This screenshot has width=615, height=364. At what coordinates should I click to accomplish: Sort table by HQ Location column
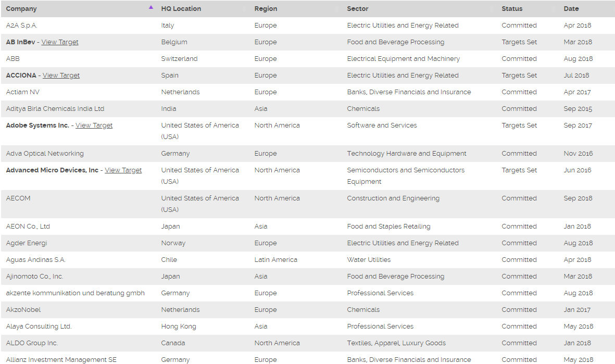click(x=181, y=9)
